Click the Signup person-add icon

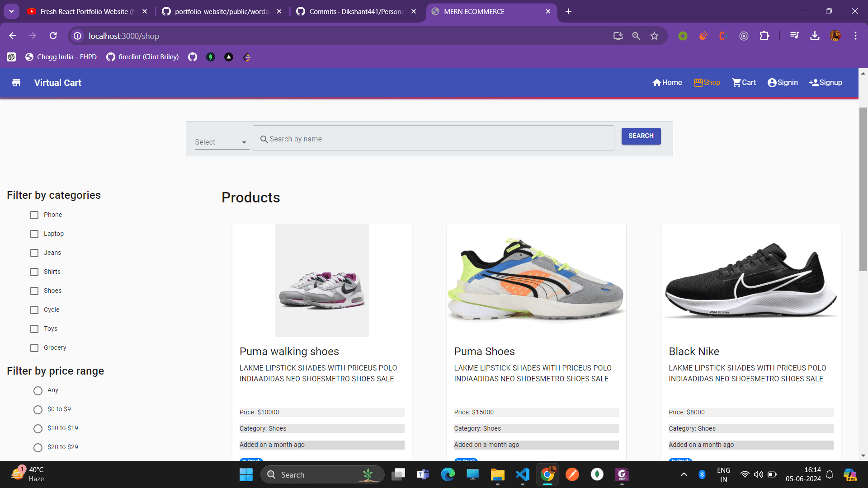coord(813,82)
